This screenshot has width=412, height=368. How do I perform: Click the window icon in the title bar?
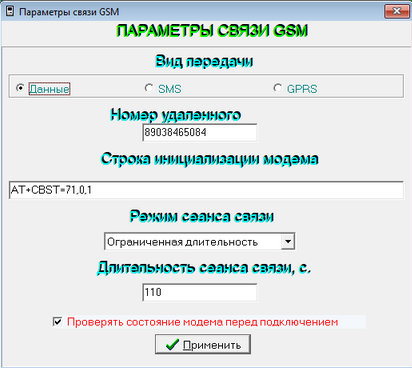pyautogui.click(x=10, y=11)
